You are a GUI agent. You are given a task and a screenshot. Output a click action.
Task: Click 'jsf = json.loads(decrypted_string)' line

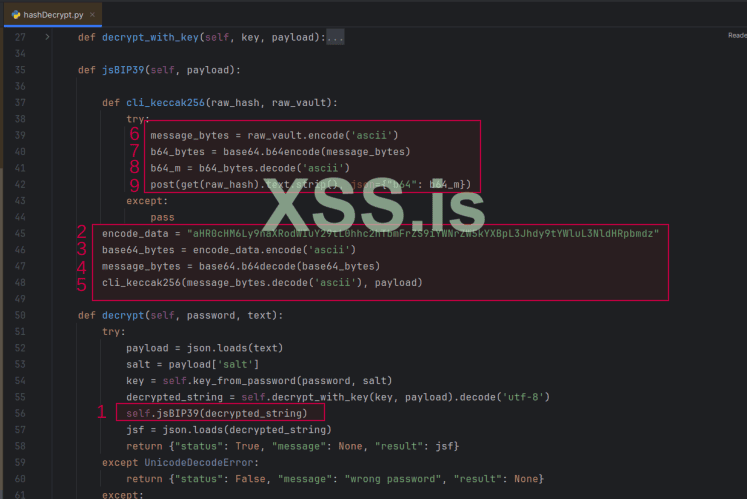click(229, 430)
